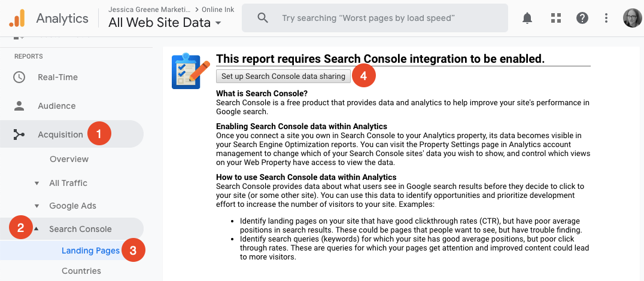Click the Acquisition branch icon

(x=19, y=135)
